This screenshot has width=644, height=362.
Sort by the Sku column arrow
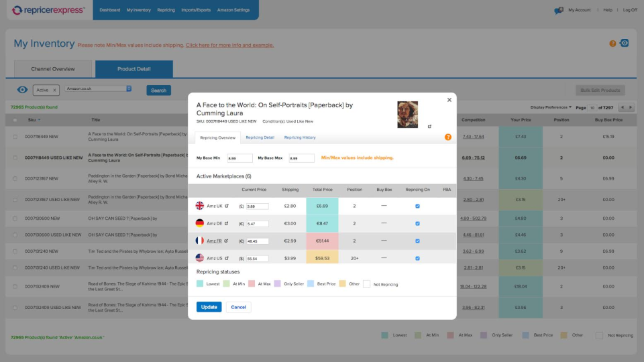tap(39, 120)
